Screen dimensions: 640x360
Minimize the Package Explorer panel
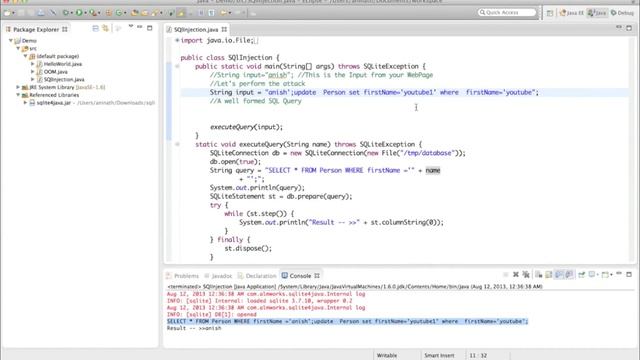[x=140, y=27]
